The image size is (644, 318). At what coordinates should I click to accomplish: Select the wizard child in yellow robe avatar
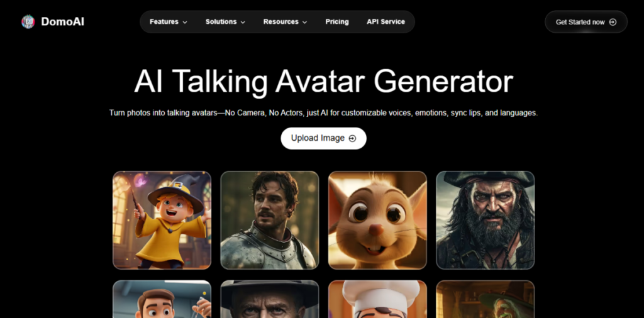(x=162, y=220)
